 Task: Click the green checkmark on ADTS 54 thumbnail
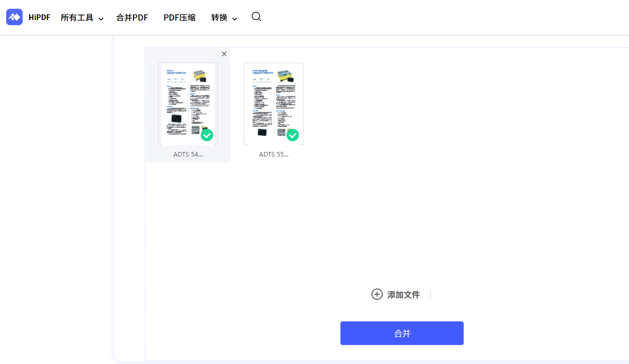pos(207,135)
